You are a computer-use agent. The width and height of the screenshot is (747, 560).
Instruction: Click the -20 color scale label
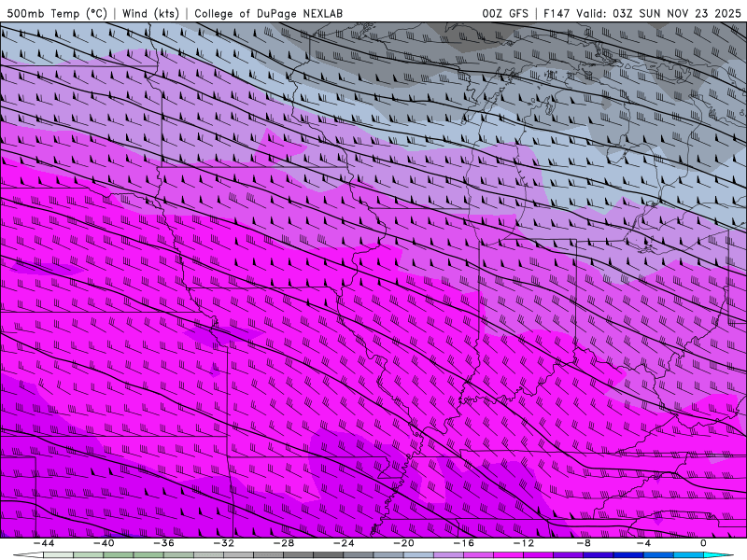coord(403,543)
